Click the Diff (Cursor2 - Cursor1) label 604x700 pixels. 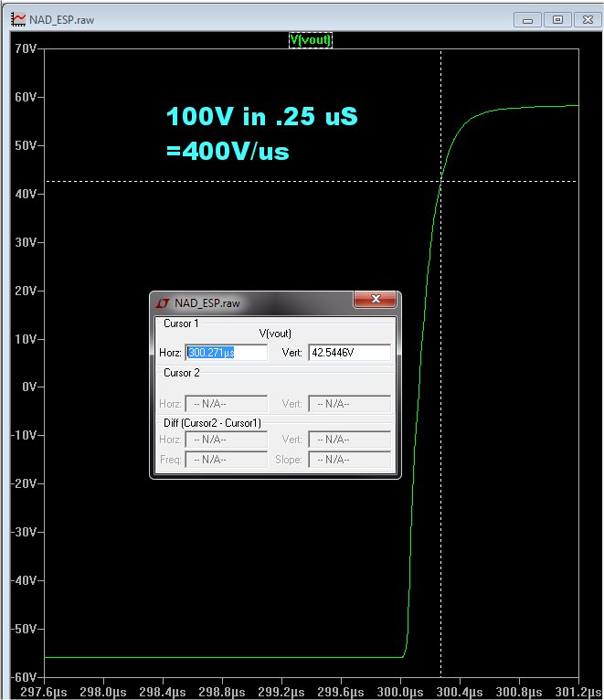click(x=213, y=423)
